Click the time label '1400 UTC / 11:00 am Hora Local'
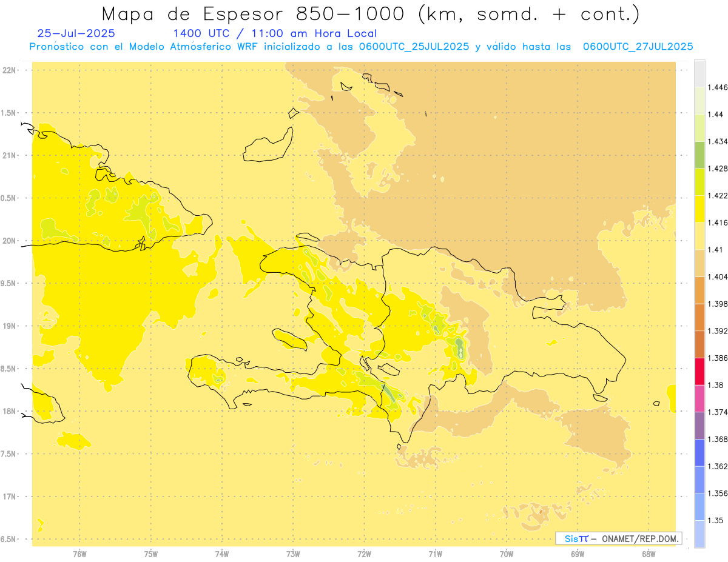This screenshot has width=728, height=562. 275,33
